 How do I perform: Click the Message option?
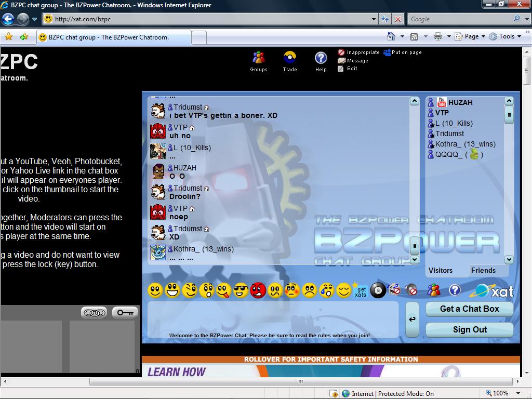pos(353,60)
